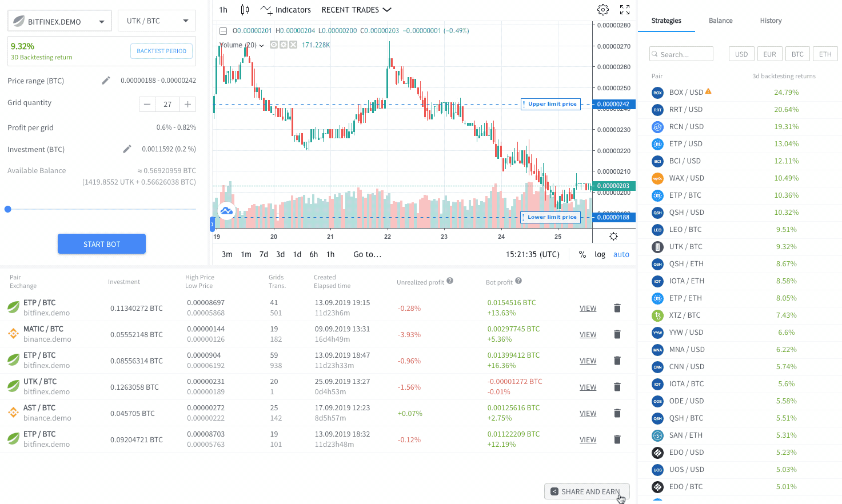Select the XTZ / BTC coin icon

[x=657, y=315]
